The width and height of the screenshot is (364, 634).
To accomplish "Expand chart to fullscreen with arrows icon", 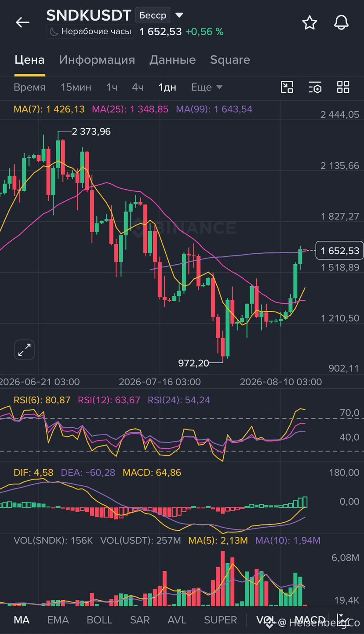I will pos(24,350).
